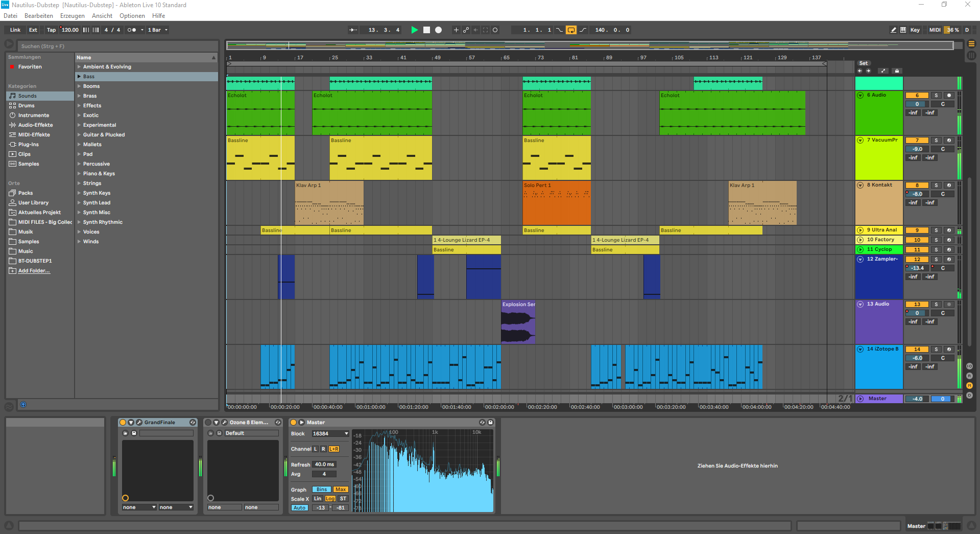The height and width of the screenshot is (534, 980).
Task: Open the metronome settings dropdown arrow
Action: pos(142,30)
